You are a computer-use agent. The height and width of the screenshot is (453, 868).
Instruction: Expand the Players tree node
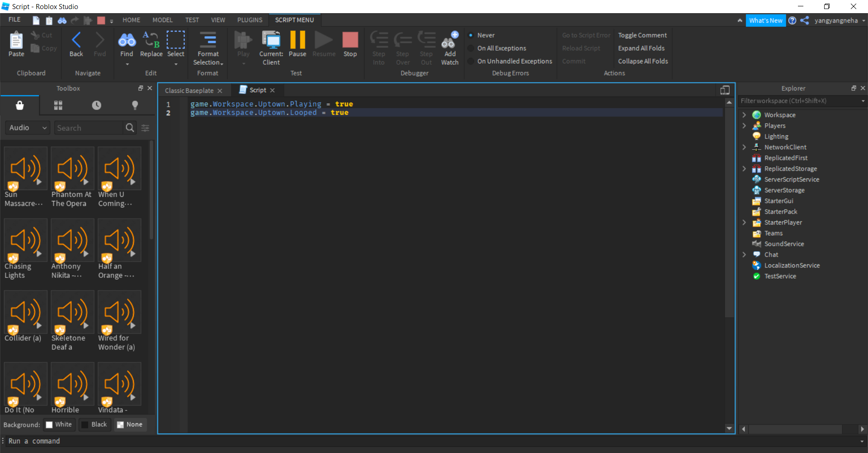coord(744,126)
